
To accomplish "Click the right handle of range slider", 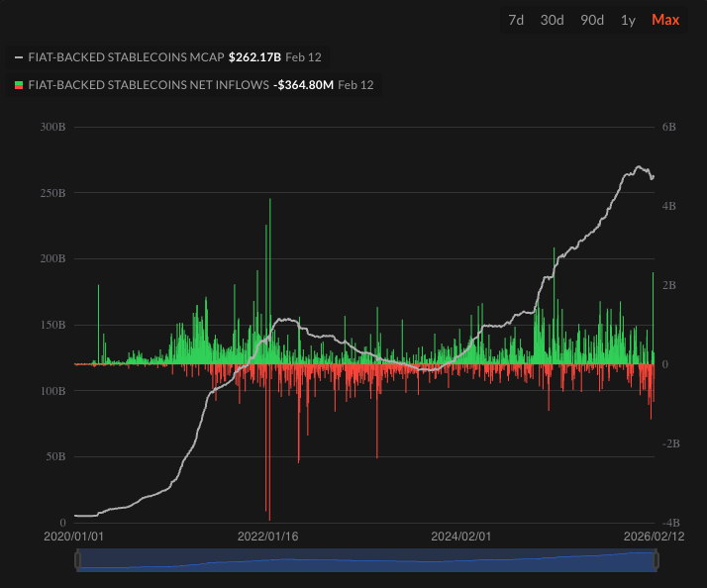I will (656, 560).
